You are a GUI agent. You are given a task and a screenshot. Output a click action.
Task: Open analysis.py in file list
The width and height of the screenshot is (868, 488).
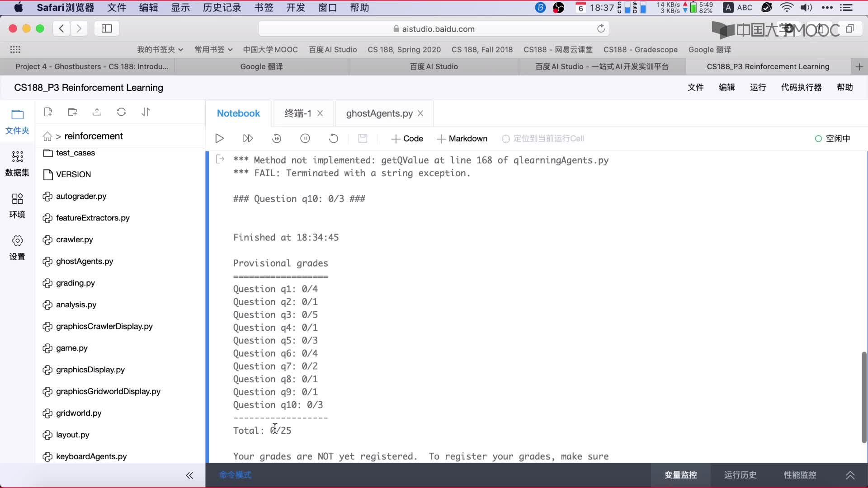point(70,305)
